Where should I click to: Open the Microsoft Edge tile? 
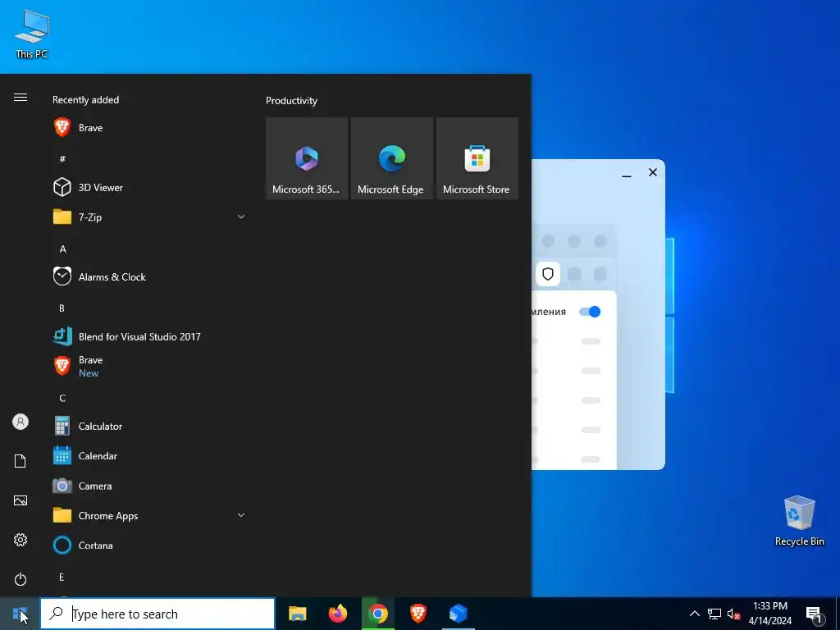(391, 158)
